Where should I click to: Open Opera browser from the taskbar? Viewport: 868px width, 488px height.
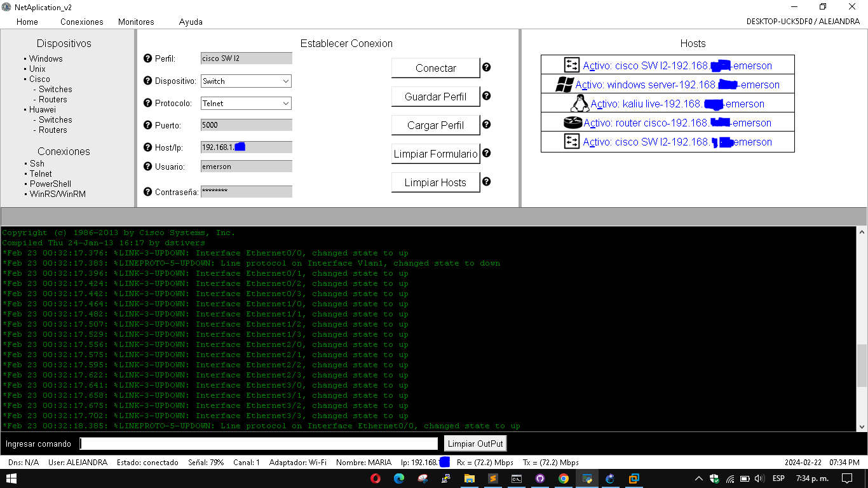coord(376,478)
